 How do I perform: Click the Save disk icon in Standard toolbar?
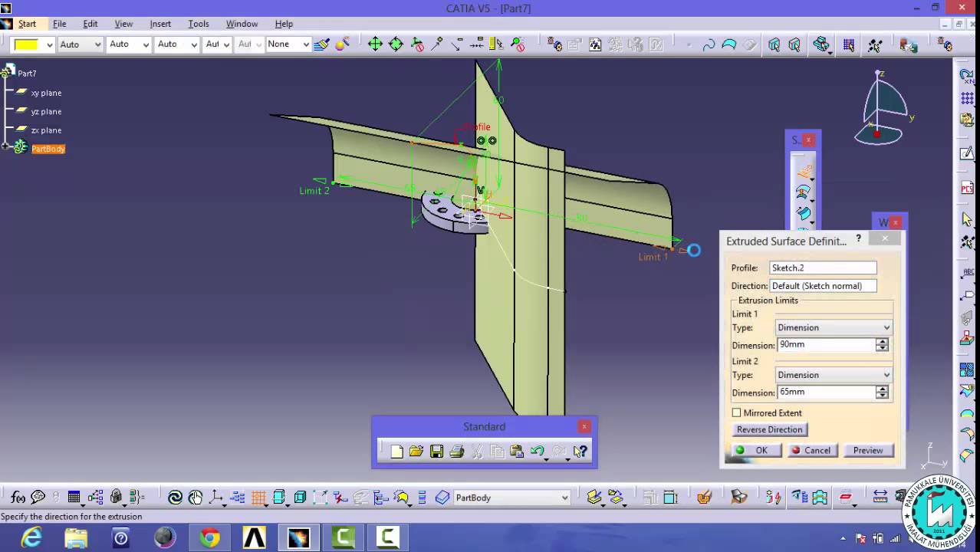pyautogui.click(x=436, y=452)
